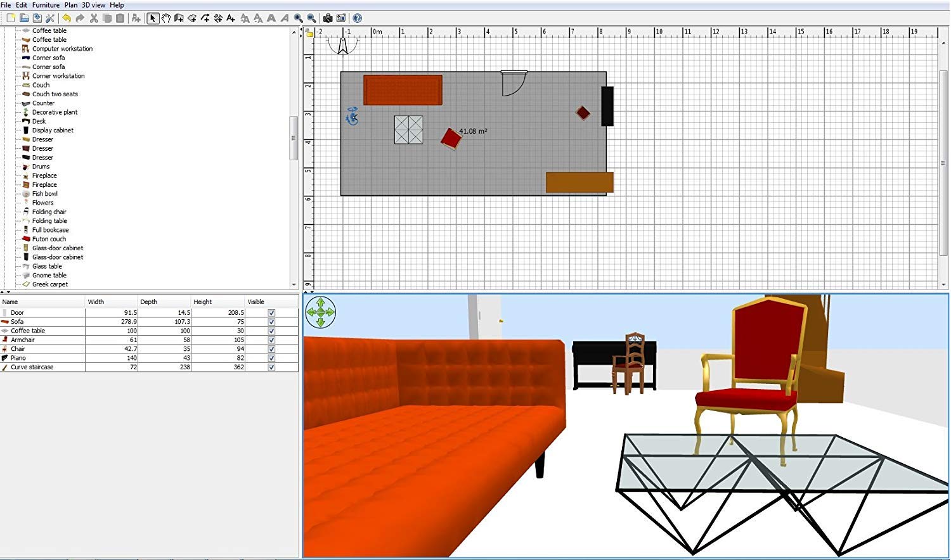The image size is (951, 560).
Task: Sort furniture list by Name header
Action: (42, 302)
